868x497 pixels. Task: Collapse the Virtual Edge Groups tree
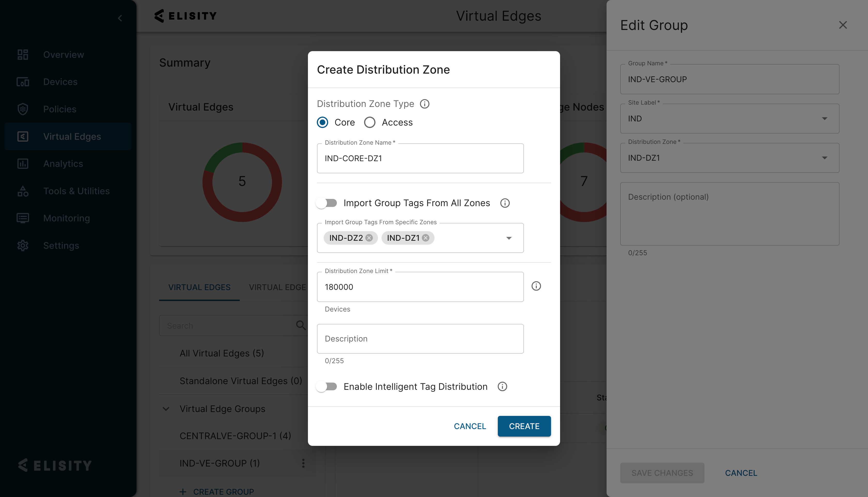pos(166,409)
